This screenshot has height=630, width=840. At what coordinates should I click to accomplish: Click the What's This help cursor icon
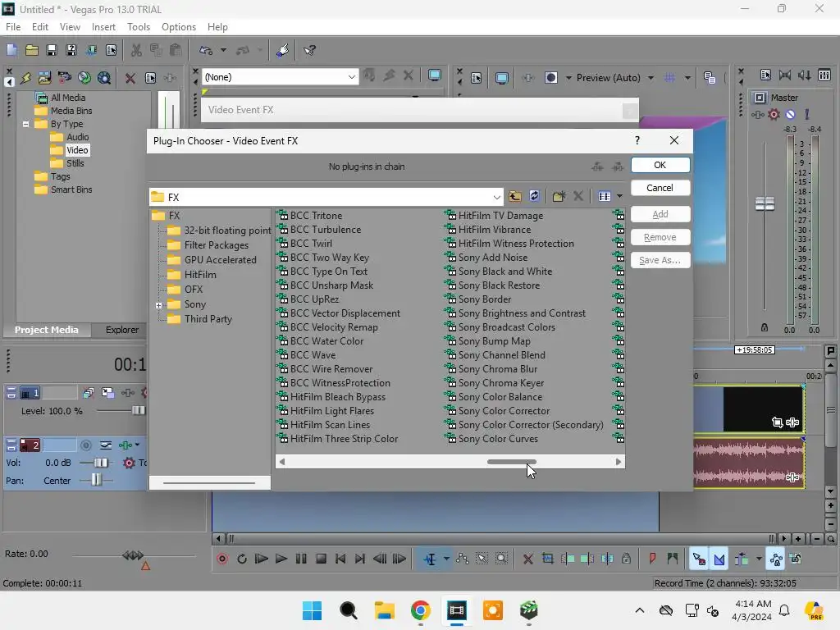pos(309,50)
